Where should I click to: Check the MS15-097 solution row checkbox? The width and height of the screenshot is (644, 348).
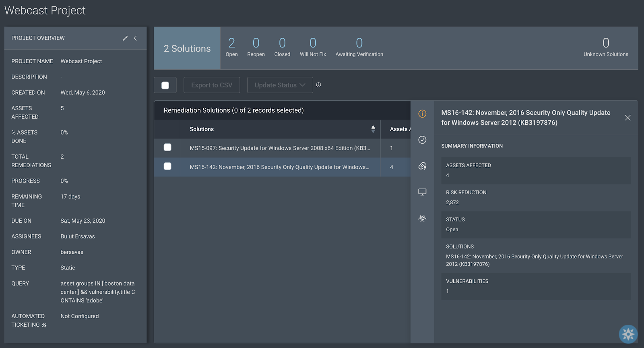(167, 147)
